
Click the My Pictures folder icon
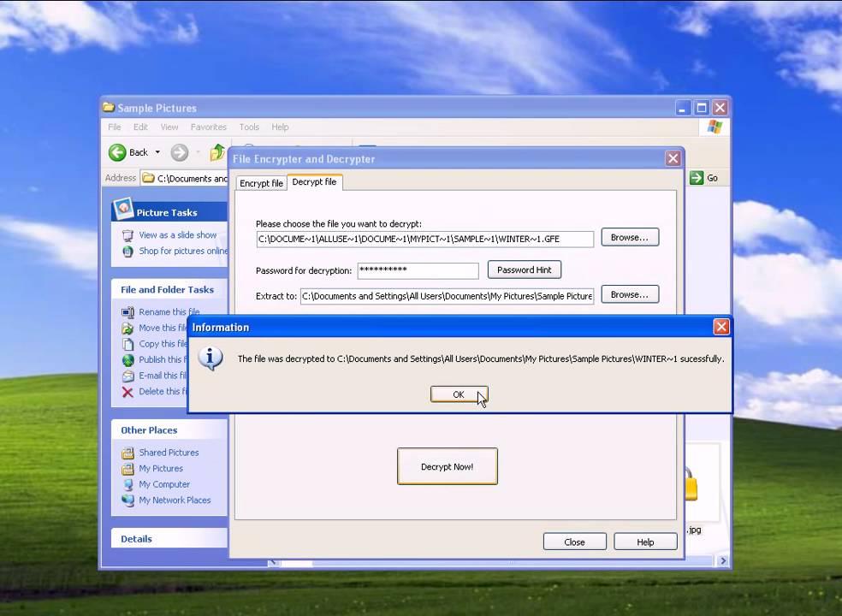(127, 469)
